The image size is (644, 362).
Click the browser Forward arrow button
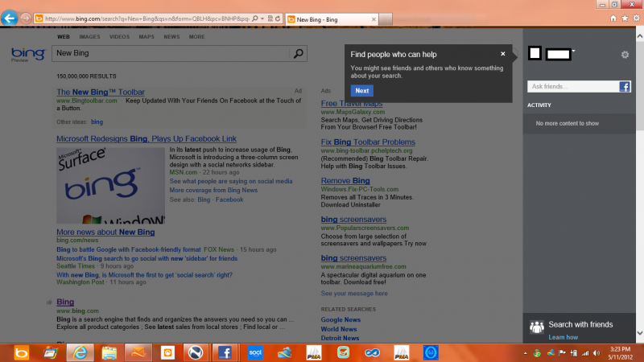coord(26,19)
